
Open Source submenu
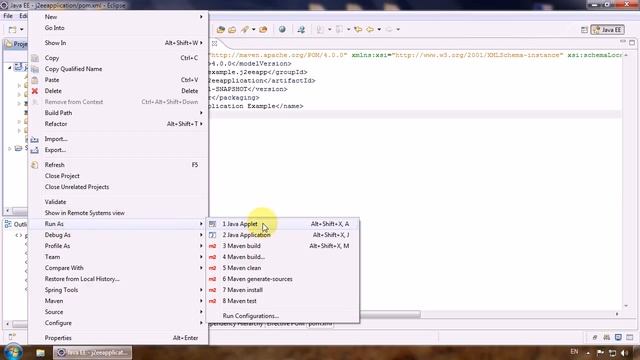click(x=118, y=312)
